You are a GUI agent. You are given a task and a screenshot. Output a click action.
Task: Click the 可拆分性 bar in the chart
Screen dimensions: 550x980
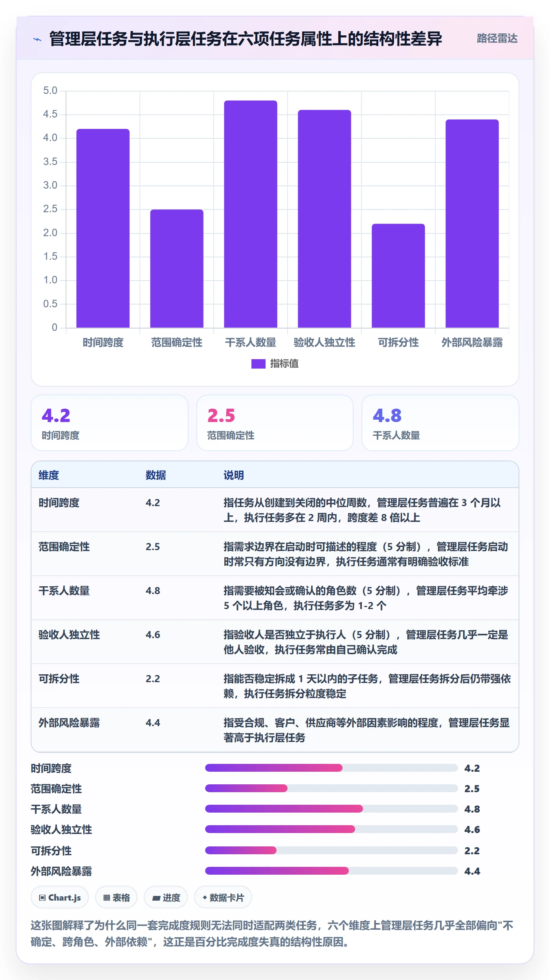(398, 276)
